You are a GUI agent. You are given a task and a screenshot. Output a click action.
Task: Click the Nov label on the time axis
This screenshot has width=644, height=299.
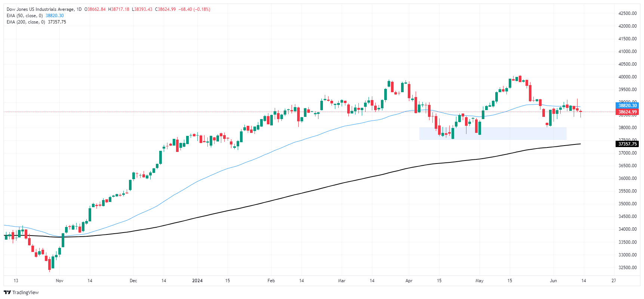click(59, 281)
